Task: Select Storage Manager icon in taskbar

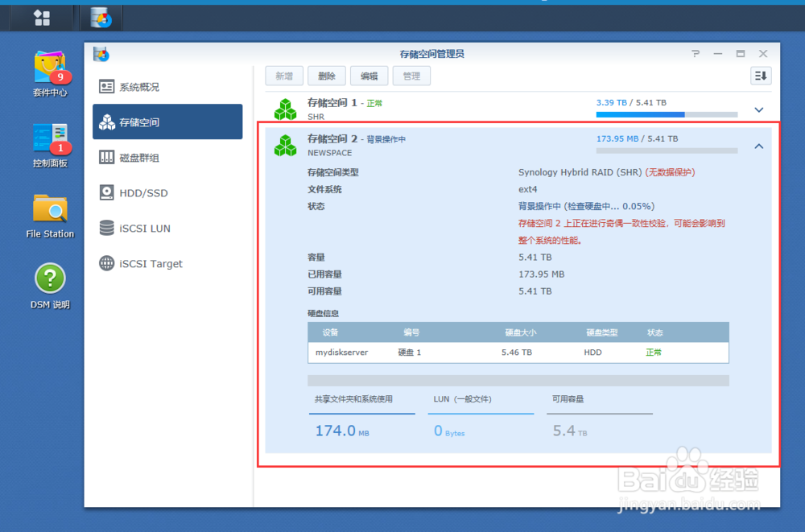Action: pyautogui.click(x=101, y=18)
